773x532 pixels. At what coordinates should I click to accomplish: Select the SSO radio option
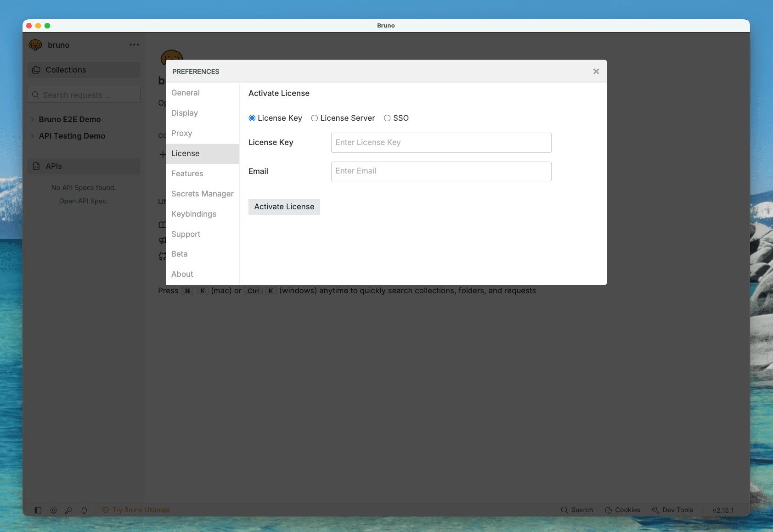(387, 118)
